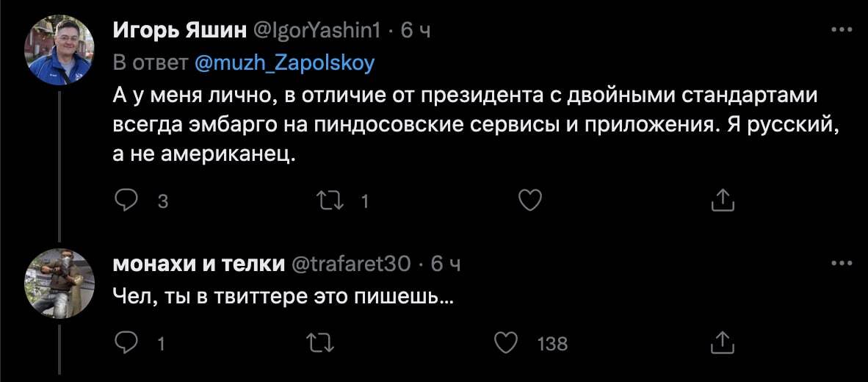
Task: Click Игорь Яшин's avatar photo
Action: pos(60,50)
